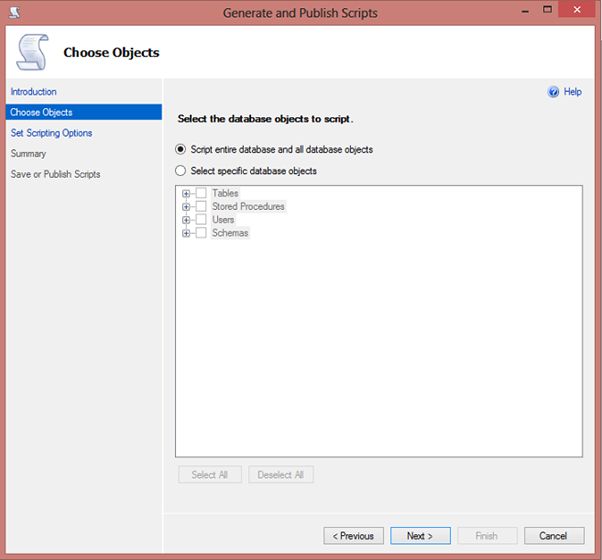Go to the Introduction step
This screenshot has height=560, width=602.
point(33,92)
